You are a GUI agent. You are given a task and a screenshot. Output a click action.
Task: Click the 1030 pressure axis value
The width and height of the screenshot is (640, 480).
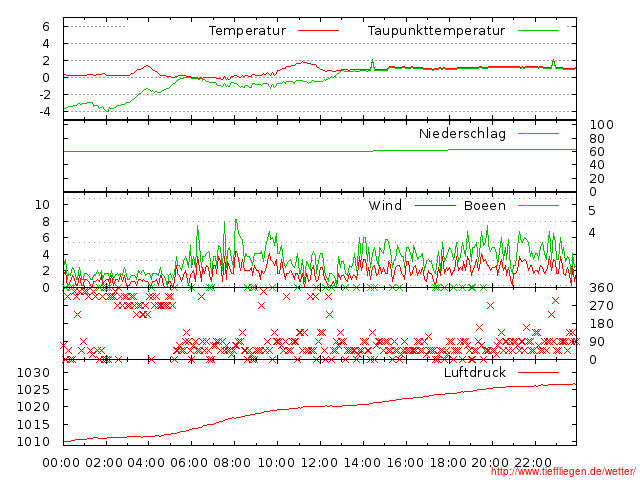[33, 372]
